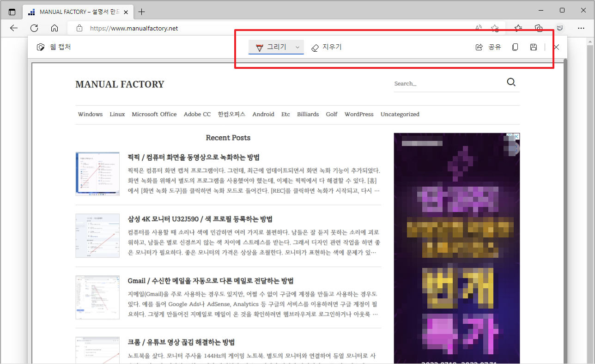Click the Gmail post thumbnail
Image resolution: width=595 pixels, height=364 pixels.
[x=97, y=297]
